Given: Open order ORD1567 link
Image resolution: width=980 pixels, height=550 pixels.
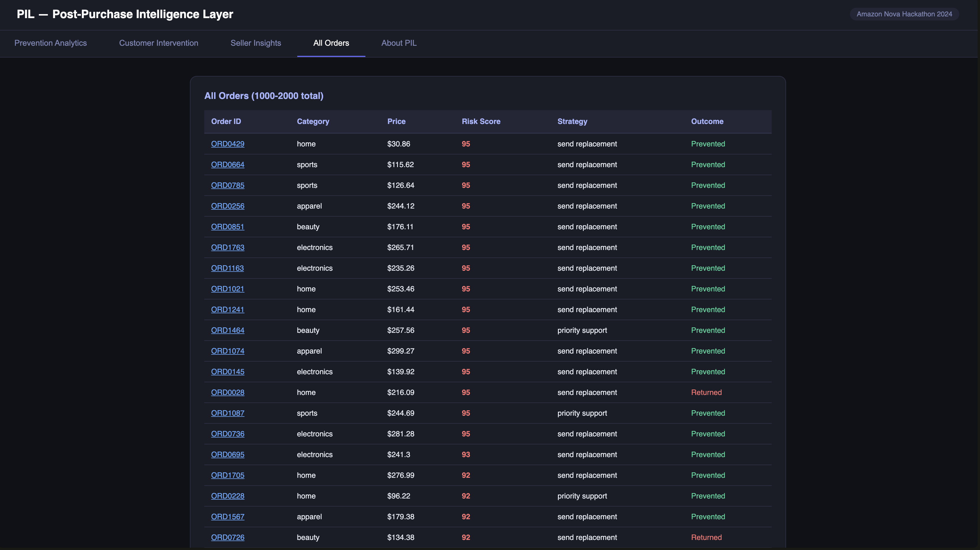Looking at the screenshot, I should pyautogui.click(x=228, y=517).
